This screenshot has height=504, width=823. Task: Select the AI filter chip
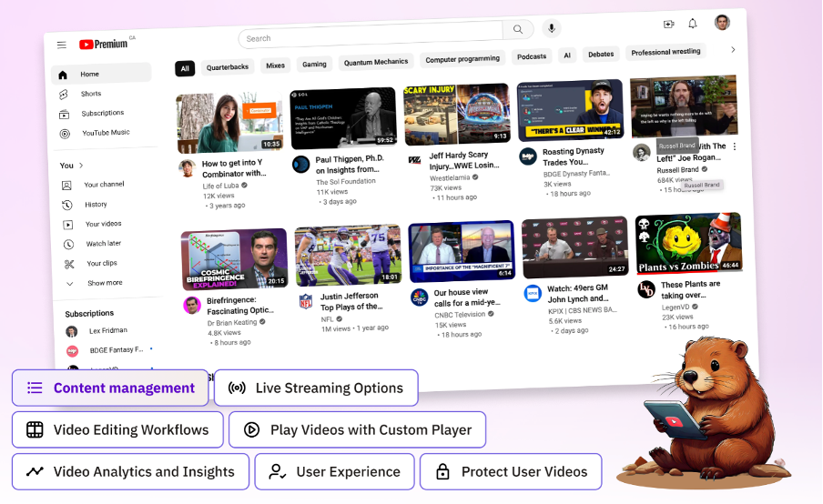coord(567,55)
